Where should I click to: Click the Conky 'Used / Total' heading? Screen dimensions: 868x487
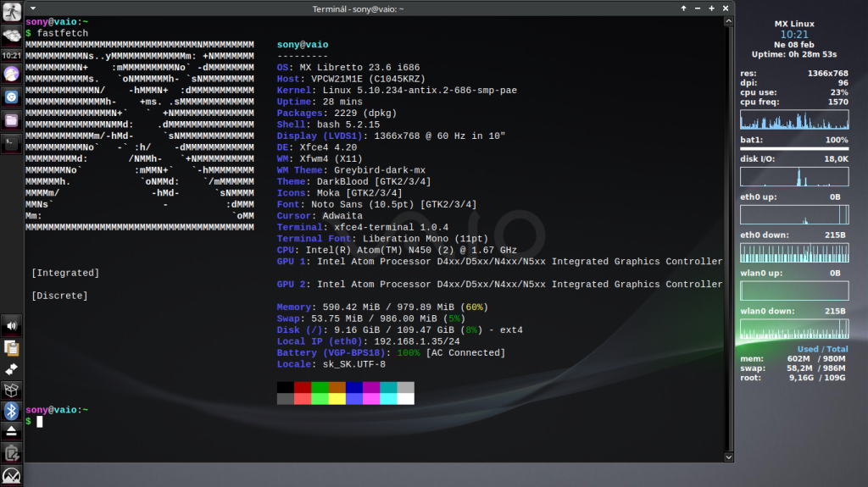[822, 349]
